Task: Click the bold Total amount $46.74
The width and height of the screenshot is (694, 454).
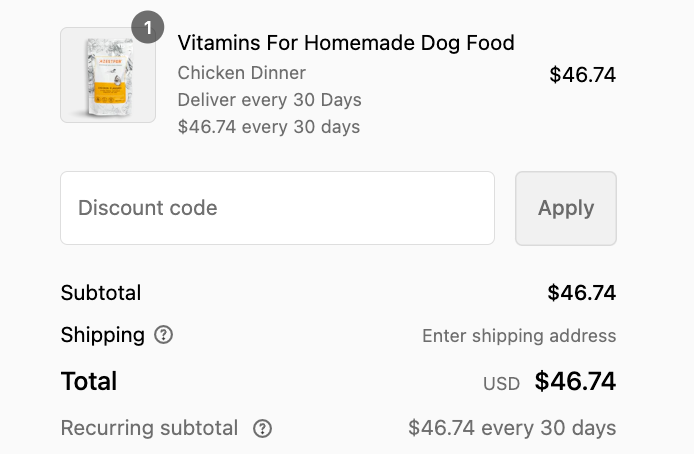Action: coord(575,381)
